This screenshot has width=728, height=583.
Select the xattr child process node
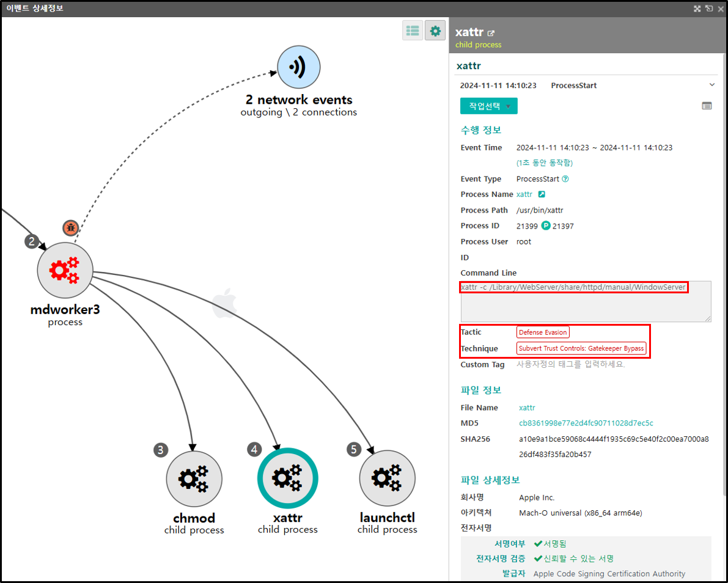pyautogui.click(x=288, y=478)
